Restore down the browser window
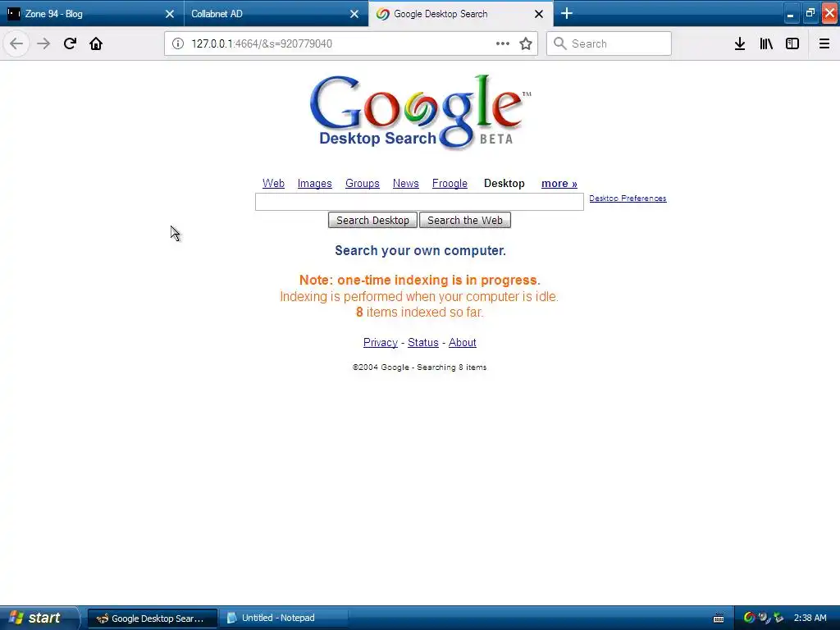Viewport: 840px width, 630px height. [x=810, y=14]
